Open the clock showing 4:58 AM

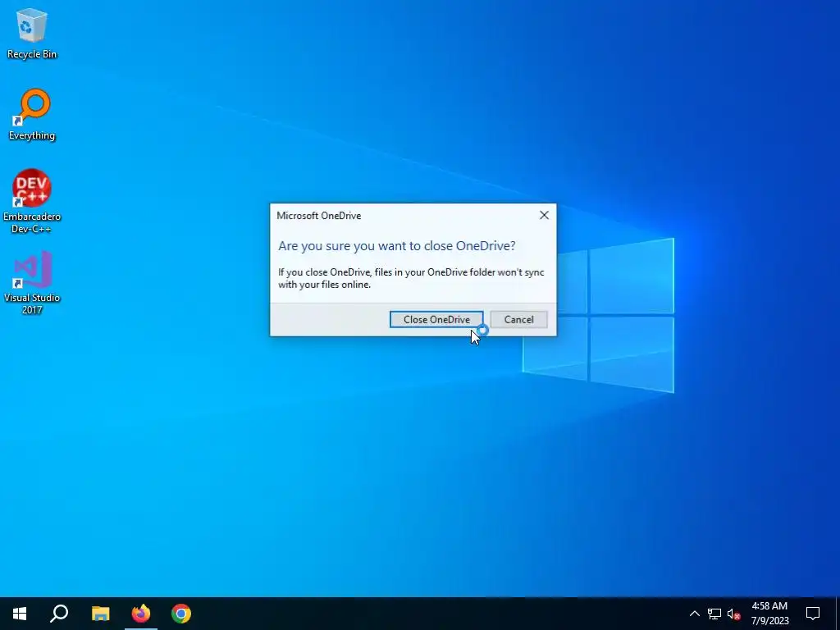[x=769, y=614]
